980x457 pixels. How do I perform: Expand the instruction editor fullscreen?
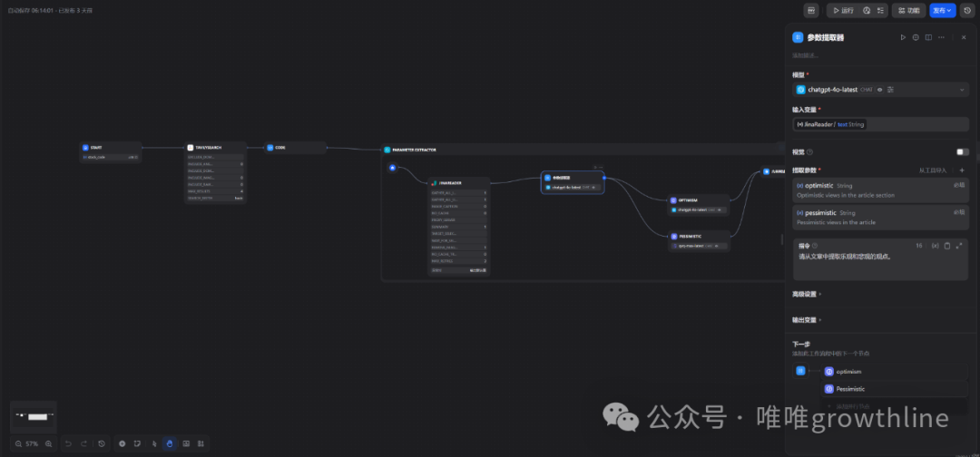click(x=959, y=246)
